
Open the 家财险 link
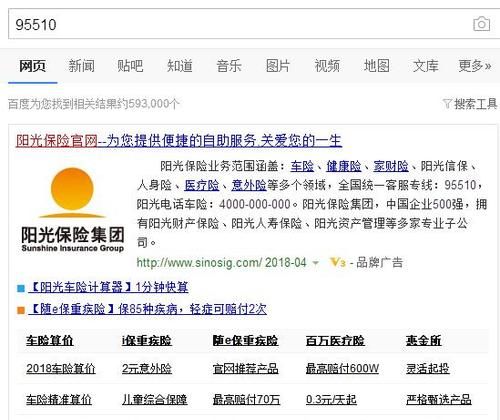coord(391,166)
